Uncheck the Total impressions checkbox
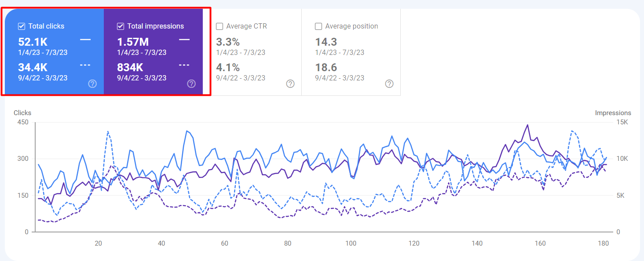This screenshot has width=644, height=261. [121, 26]
